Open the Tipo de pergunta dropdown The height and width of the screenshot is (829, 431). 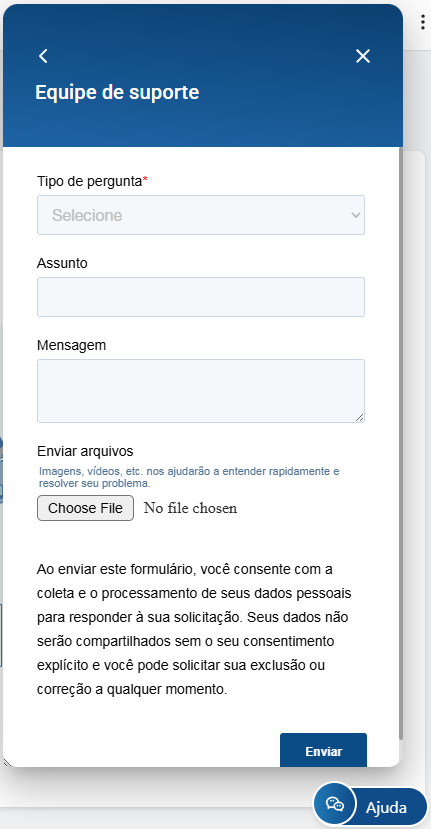click(x=201, y=215)
